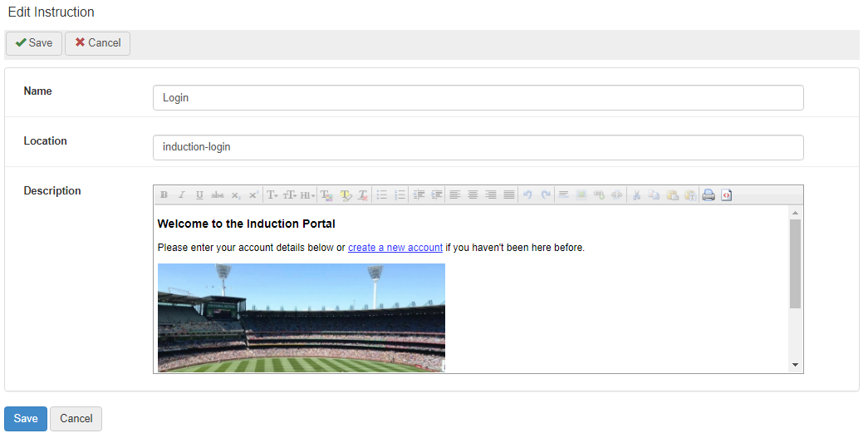This screenshot has height=443, width=868.
Task: Print the editor content
Action: click(709, 195)
